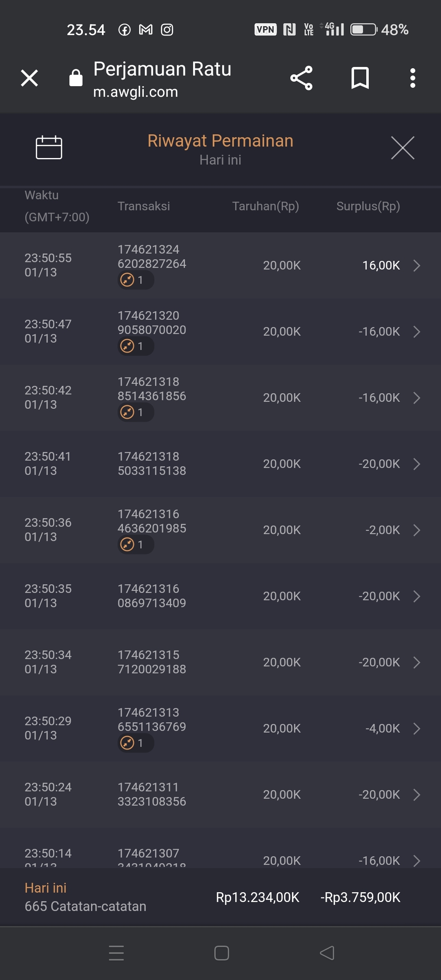
Task: Tap free-spin badge on 23:50:55 transaction
Action: (x=135, y=280)
